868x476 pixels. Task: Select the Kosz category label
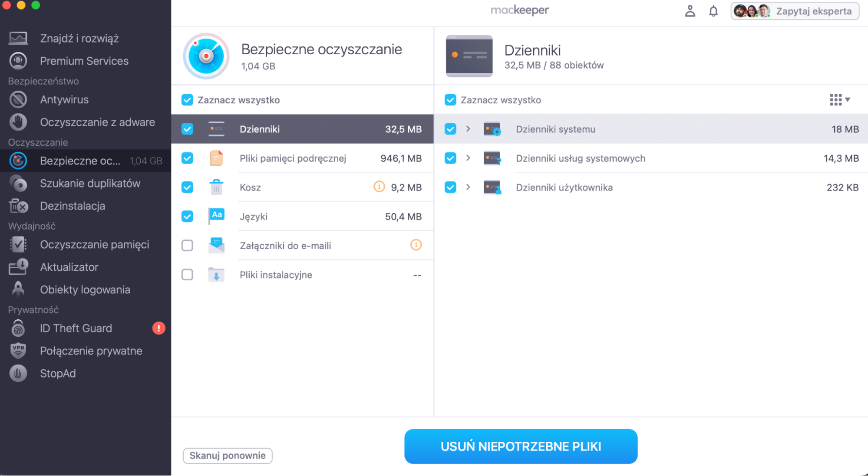(x=250, y=187)
